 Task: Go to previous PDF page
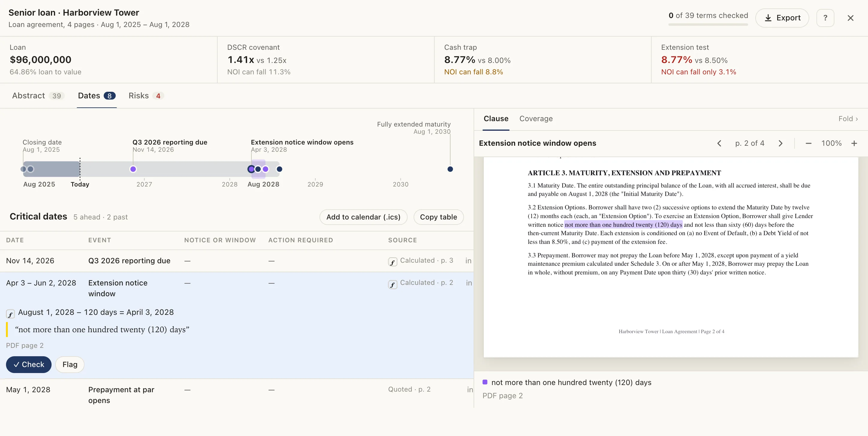[719, 143]
